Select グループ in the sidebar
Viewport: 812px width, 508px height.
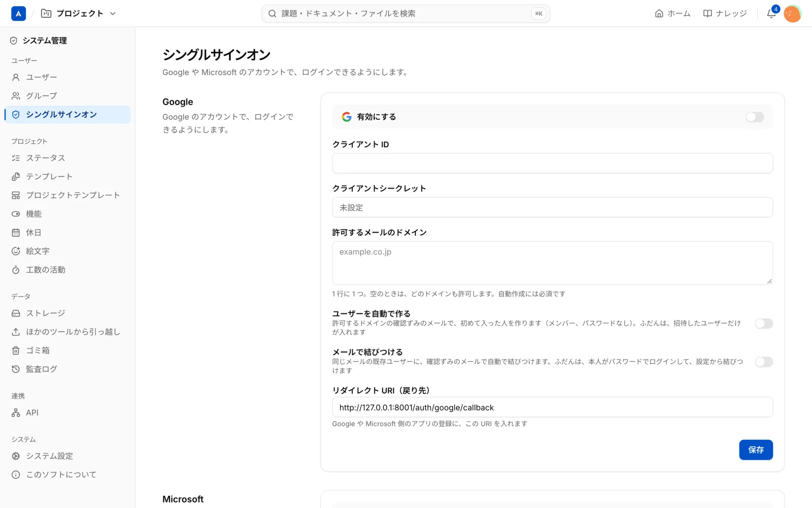(67, 96)
